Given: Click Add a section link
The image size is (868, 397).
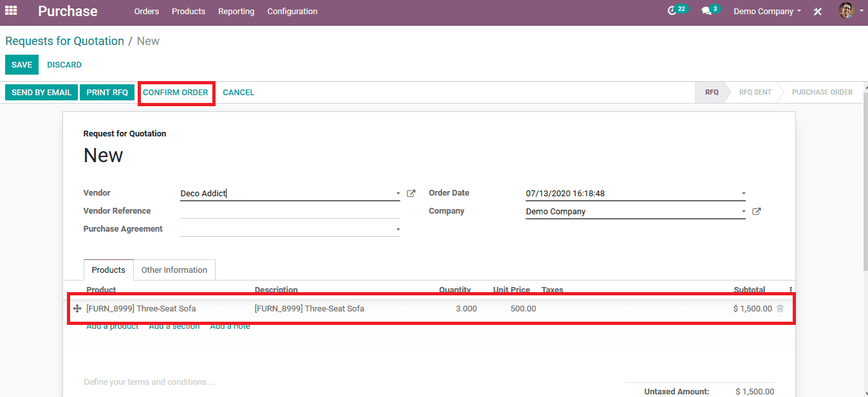Looking at the screenshot, I should click(174, 326).
